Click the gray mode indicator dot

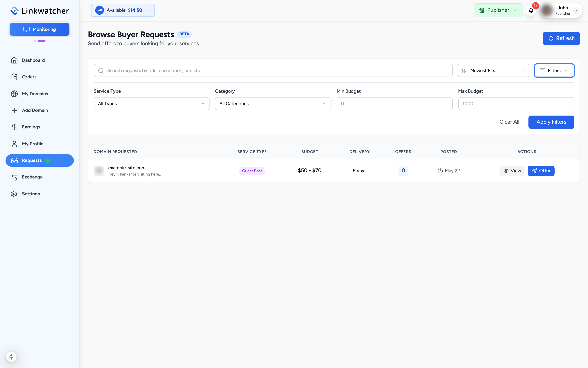tap(35, 41)
